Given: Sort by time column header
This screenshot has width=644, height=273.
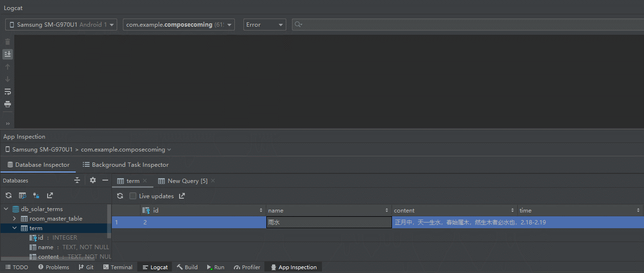Looking at the screenshot, I should [580, 210].
